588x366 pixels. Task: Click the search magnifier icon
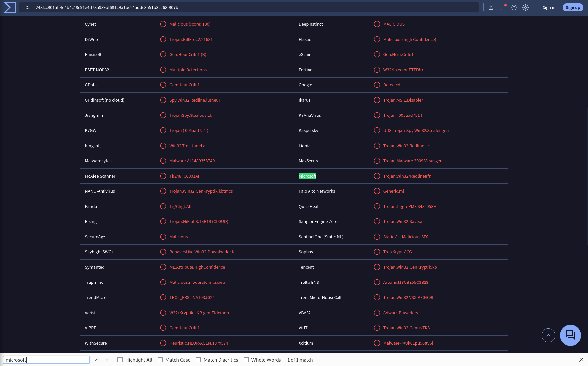tap(28, 8)
